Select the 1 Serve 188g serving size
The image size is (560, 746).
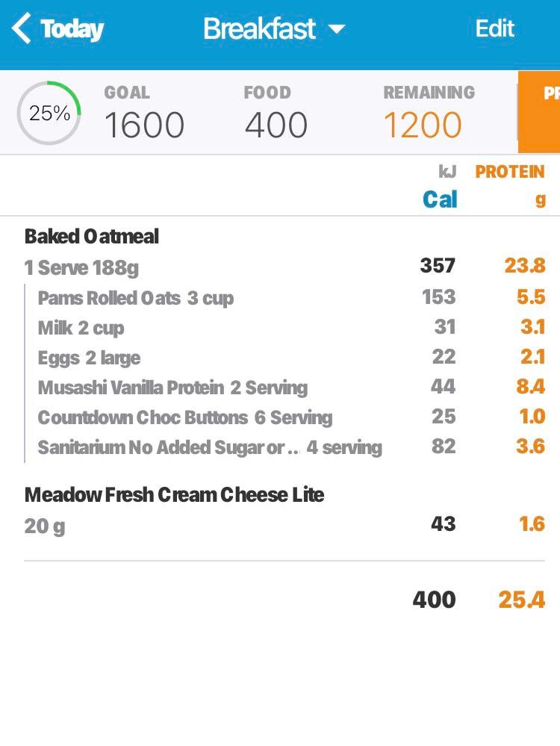coord(81,267)
